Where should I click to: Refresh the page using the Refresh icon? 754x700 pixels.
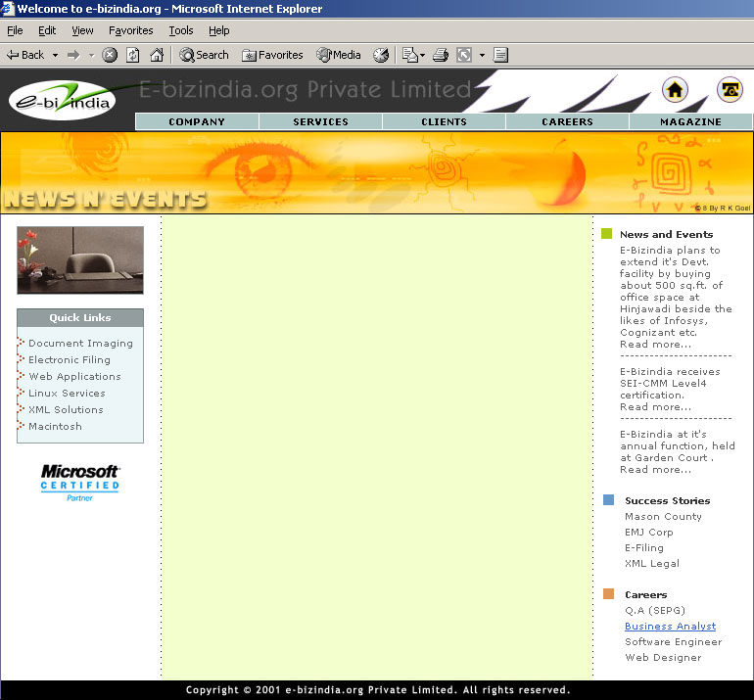pyautogui.click(x=133, y=55)
